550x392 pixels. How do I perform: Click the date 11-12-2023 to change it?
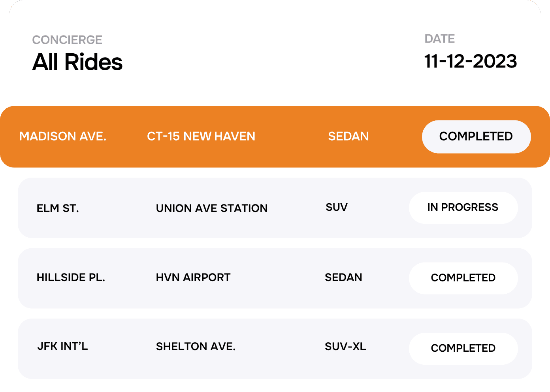pos(471,61)
